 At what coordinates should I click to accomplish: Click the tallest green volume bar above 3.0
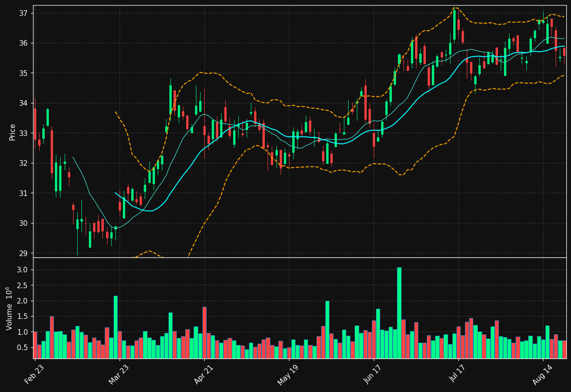(x=399, y=313)
